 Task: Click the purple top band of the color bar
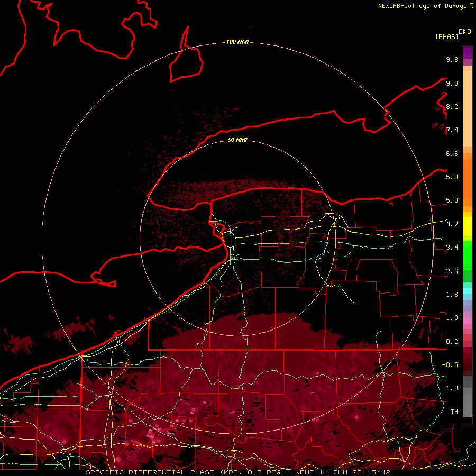[467, 53]
